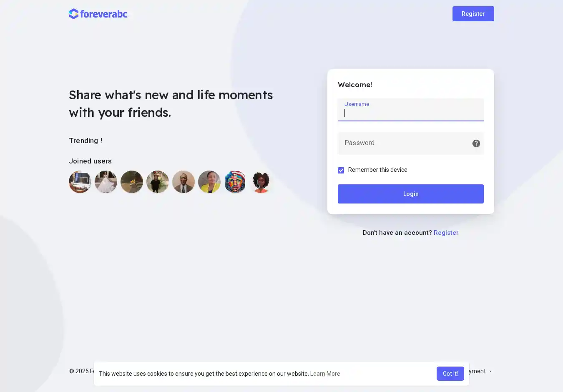Click the Register button in the header

coord(473,14)
